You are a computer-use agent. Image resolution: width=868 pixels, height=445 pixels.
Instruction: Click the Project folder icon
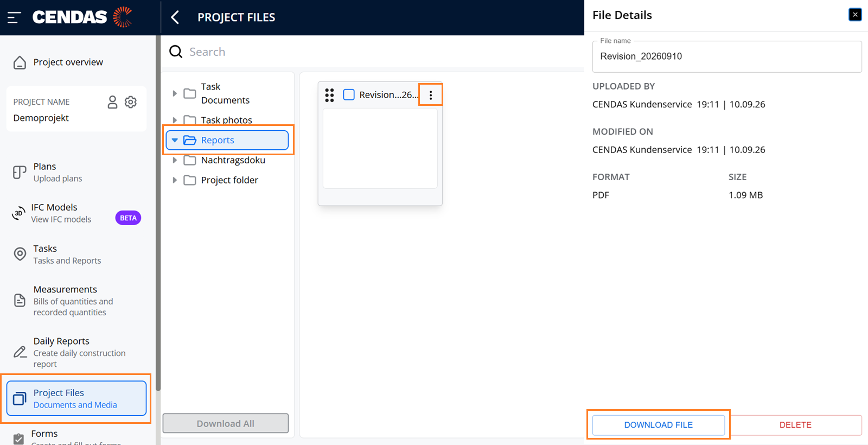(190, 180)
